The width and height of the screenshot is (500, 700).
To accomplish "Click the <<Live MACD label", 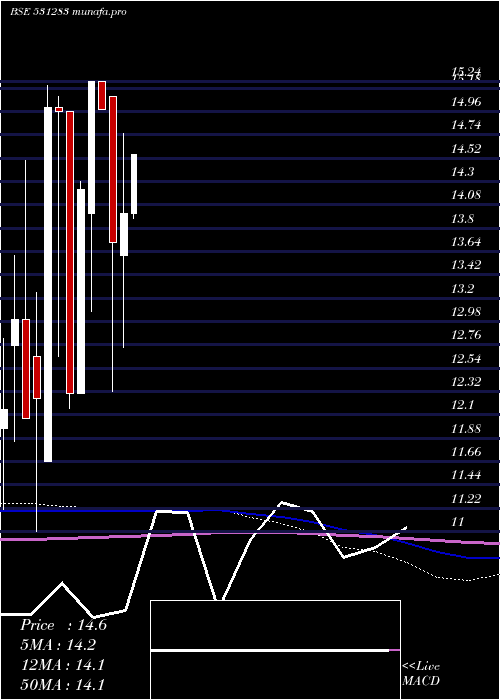I will 421,674.
